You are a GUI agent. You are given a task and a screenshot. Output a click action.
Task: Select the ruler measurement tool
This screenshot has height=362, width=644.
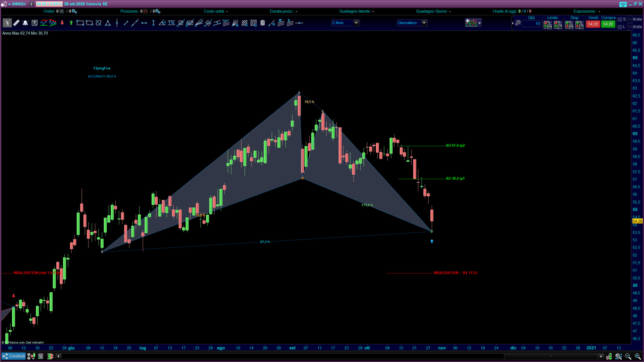point(16,23)
